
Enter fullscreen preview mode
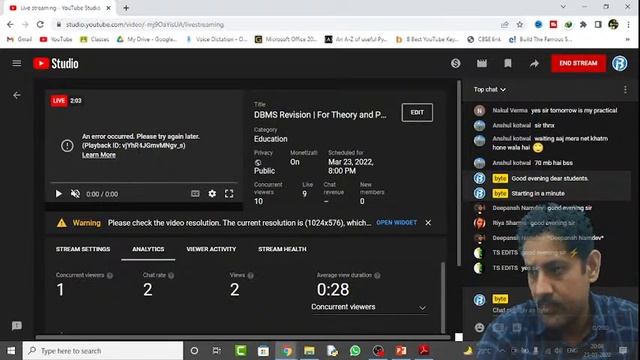(229, 193)
